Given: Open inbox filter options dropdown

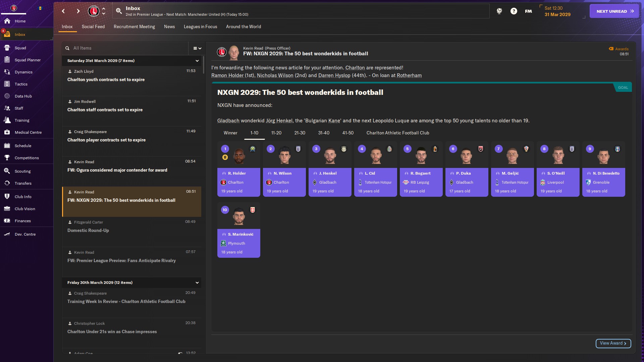Looking at the screenshot, I should pyautogui.click(x=197, y=48).
